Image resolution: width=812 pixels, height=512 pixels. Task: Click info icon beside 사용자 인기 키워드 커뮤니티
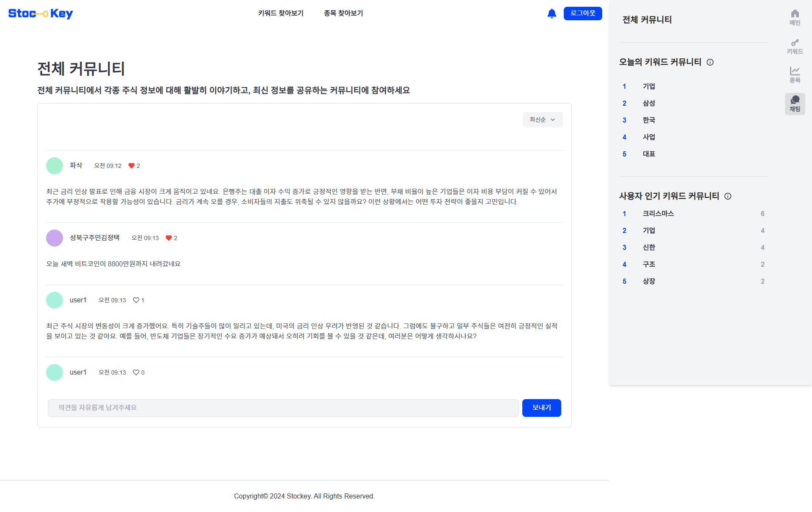[728, 196]
